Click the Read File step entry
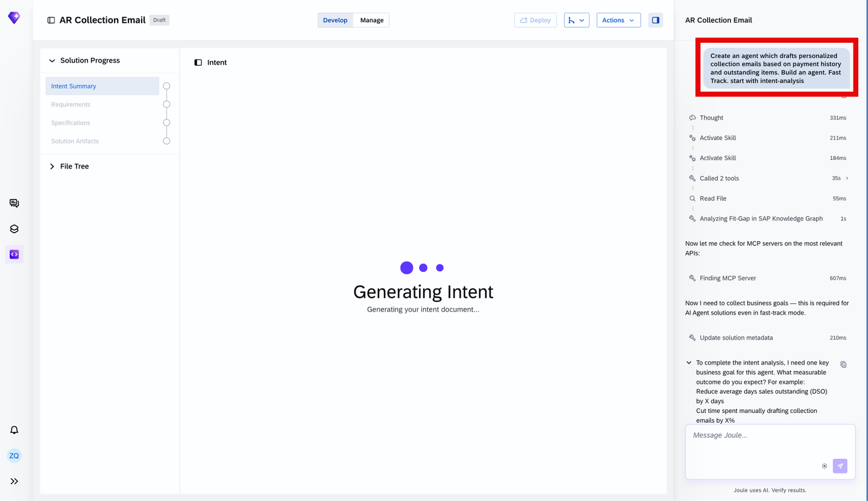The image size is (868, 501). pyautogui.click(x=768, y=198)
